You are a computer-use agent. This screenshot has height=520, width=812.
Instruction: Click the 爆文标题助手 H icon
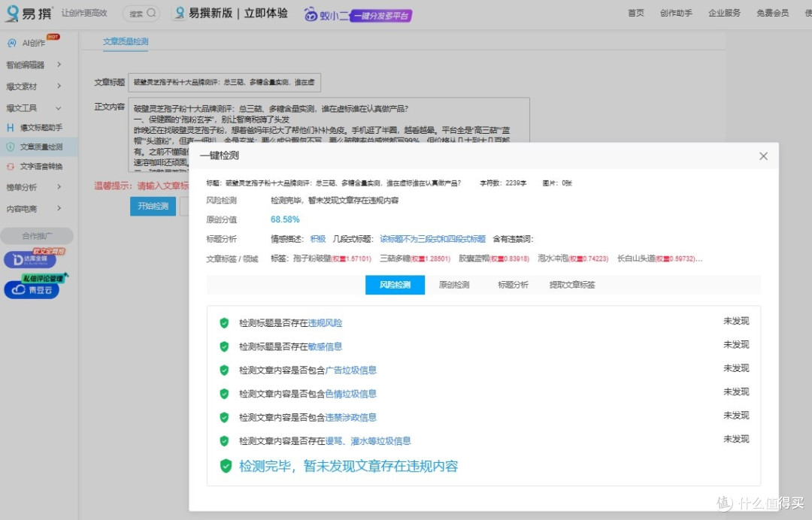click(x=11, y=127)
